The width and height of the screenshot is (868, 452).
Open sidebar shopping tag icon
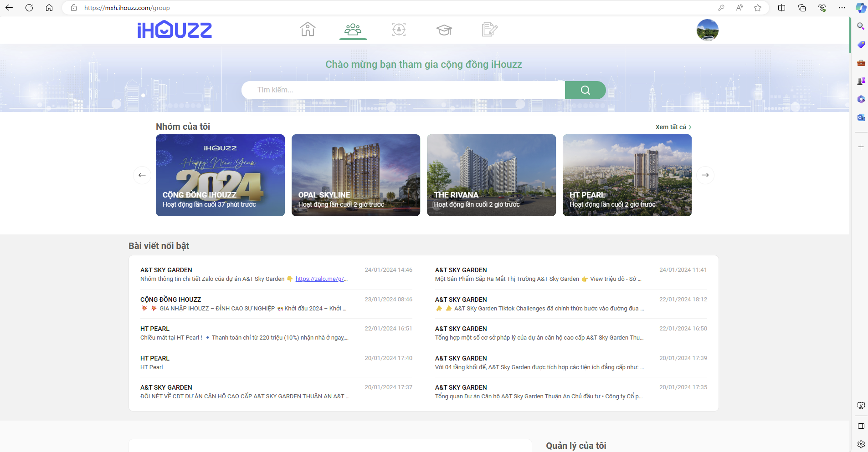point(861,45)
